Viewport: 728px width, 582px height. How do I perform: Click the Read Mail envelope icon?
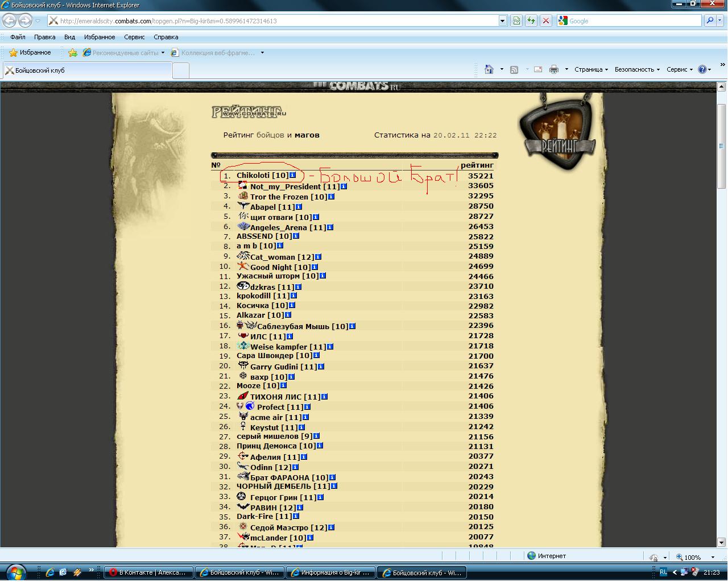pyautogui.click(x=538, y=69)
